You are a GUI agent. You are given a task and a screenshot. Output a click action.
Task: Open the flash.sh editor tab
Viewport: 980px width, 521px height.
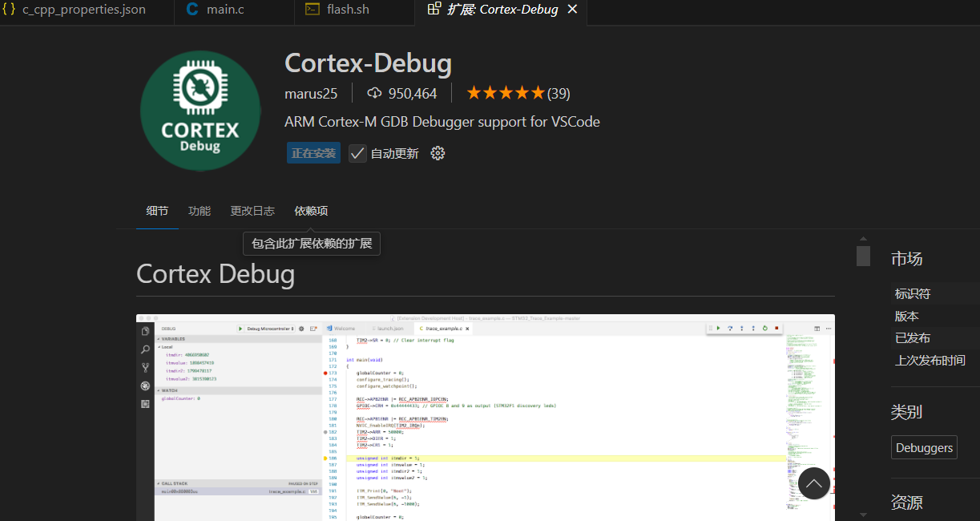point(348,10)
